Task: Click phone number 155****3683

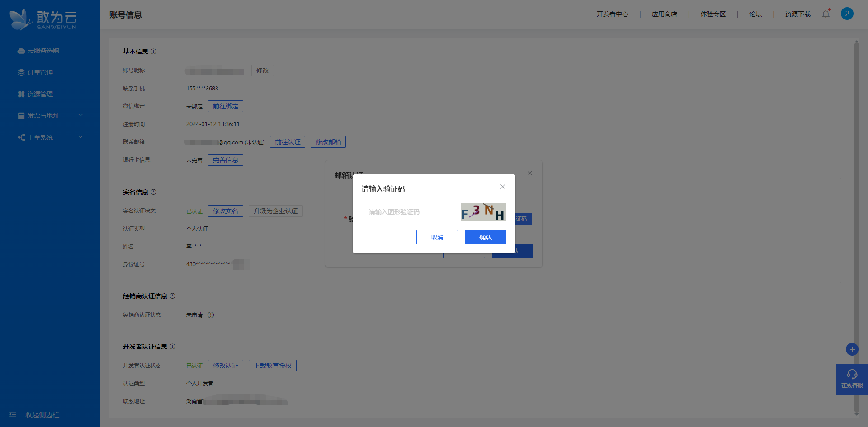Action: click(x=202, y=89)
